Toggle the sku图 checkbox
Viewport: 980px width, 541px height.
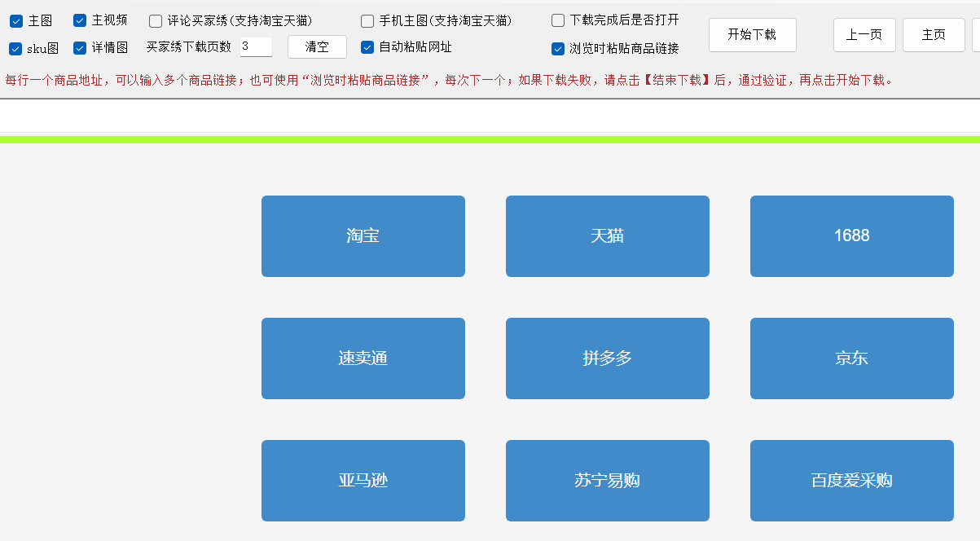[15, 49]
